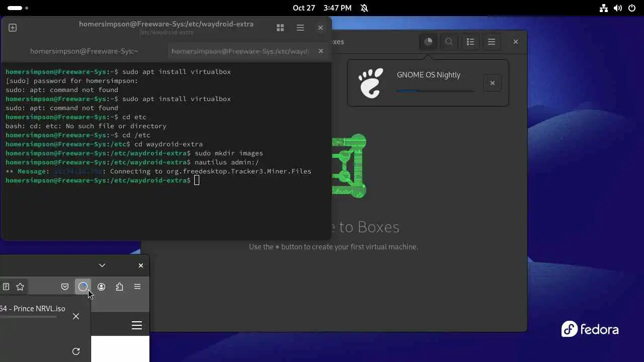Open the webpage hamburger menu
Image resolution: width=644 pixels, height=362 pixels.
click(137, 325)
